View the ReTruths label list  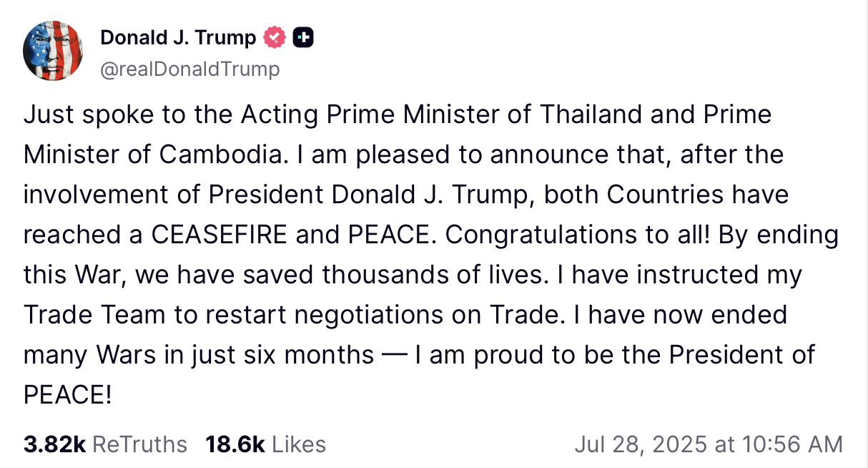pos(140,444)
